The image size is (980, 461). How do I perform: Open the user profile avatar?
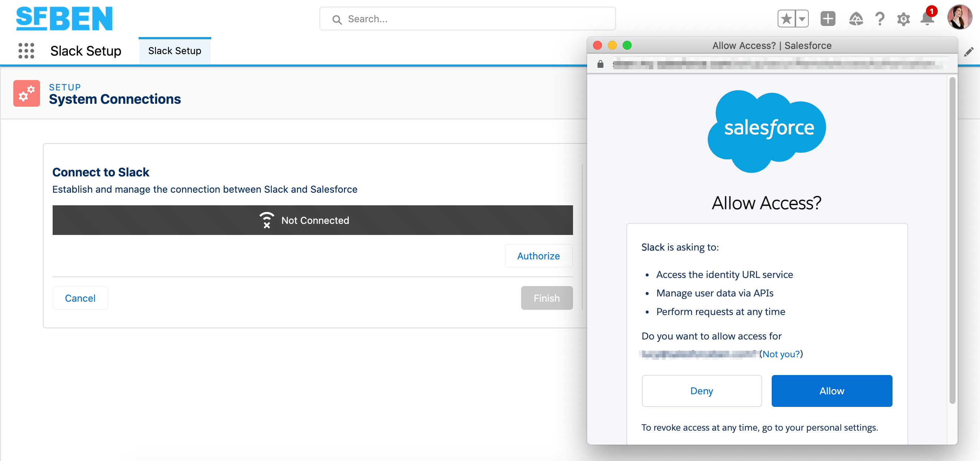click(960, 17)
